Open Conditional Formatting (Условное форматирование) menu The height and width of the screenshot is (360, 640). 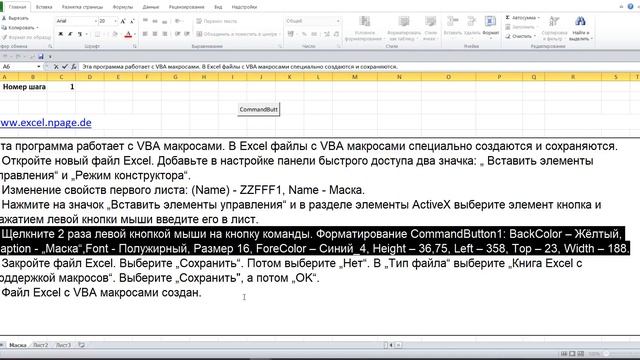tap(364, 29)
